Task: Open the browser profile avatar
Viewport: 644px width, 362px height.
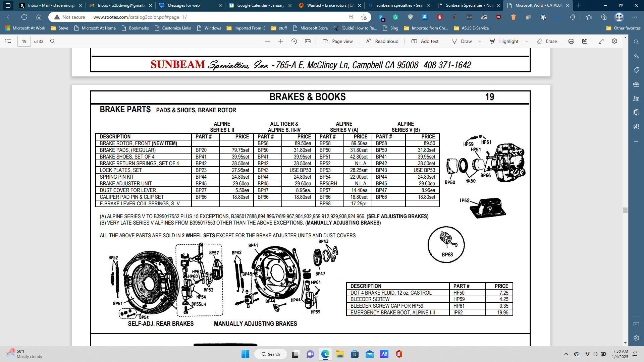Action: [x=619, y=17]
